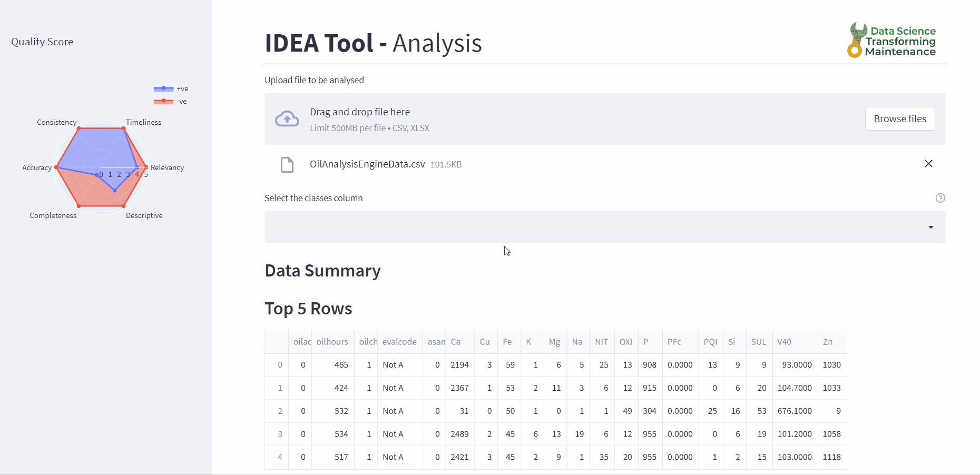Image resolution: width=980 pixels, height=475 pixels.
Task: Click the help question mark icon
Action: click(940, 198)
